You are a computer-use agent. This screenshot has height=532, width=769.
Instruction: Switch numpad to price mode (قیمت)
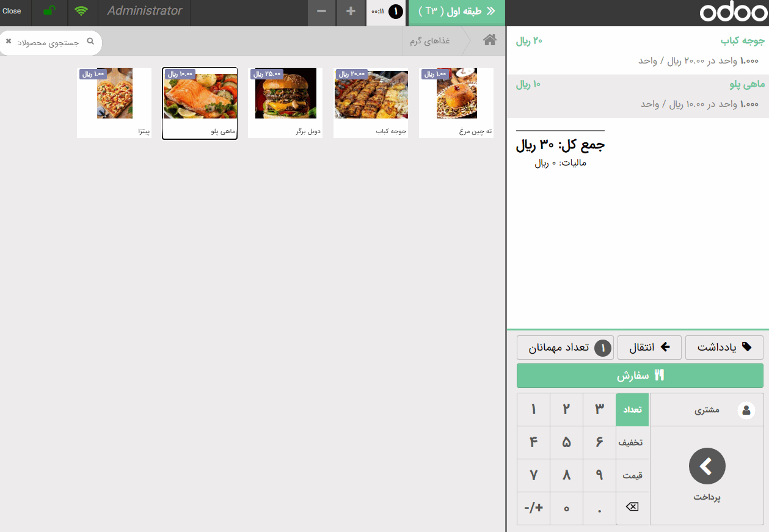pos(632,475)
